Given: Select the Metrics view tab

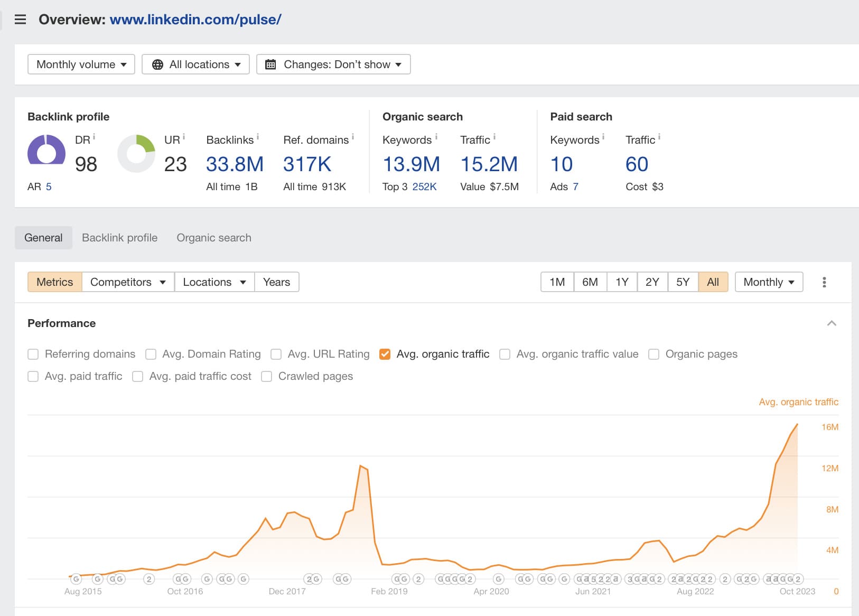Looking at the screenshot, I should (x=55, y=282).
